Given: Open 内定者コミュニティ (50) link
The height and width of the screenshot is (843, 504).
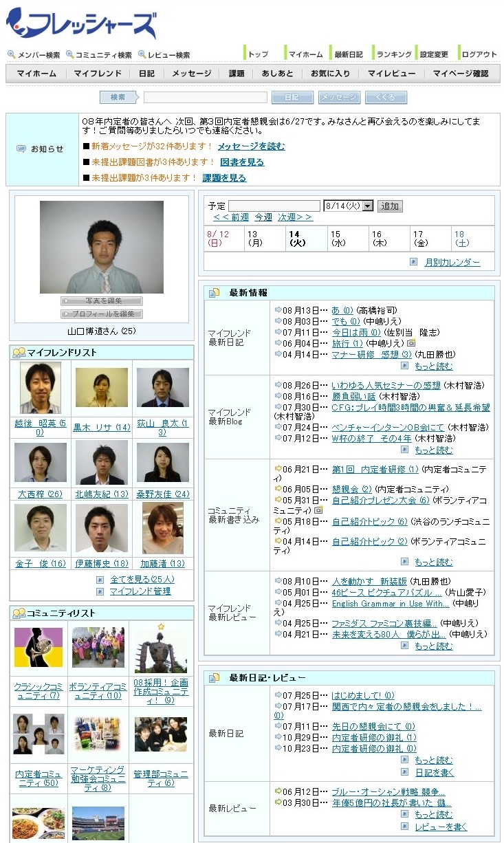Looking at the screenshot, I should pos(39,778).
